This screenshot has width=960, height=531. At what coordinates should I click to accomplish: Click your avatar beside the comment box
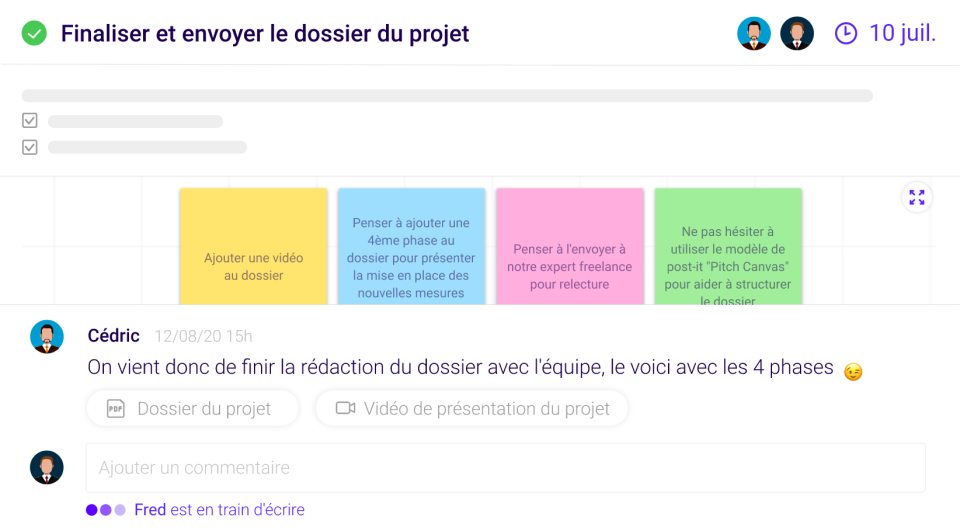click(x=47, y=468)
